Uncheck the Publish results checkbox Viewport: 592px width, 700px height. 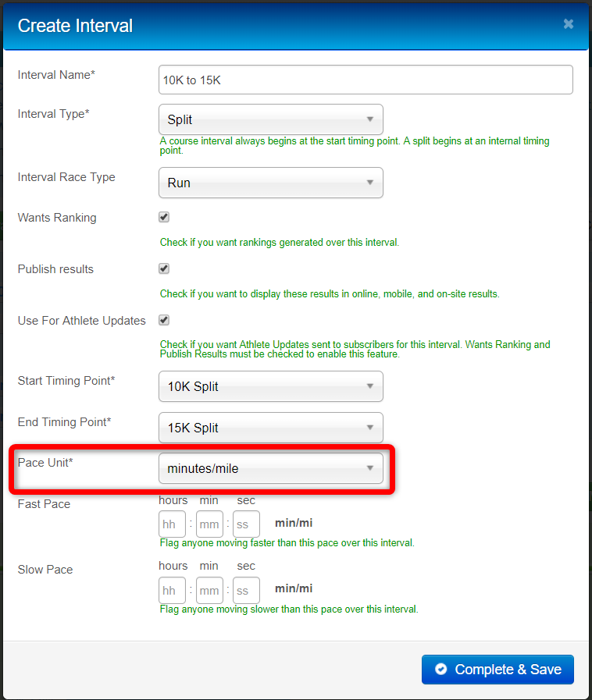pyautogui.click(x=164, y=268)
